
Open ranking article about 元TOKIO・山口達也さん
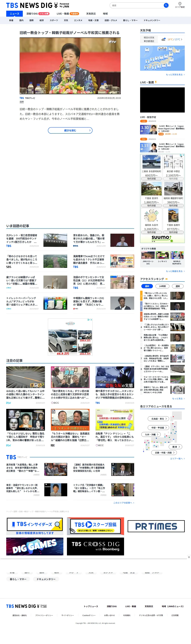tap(162, 306)
